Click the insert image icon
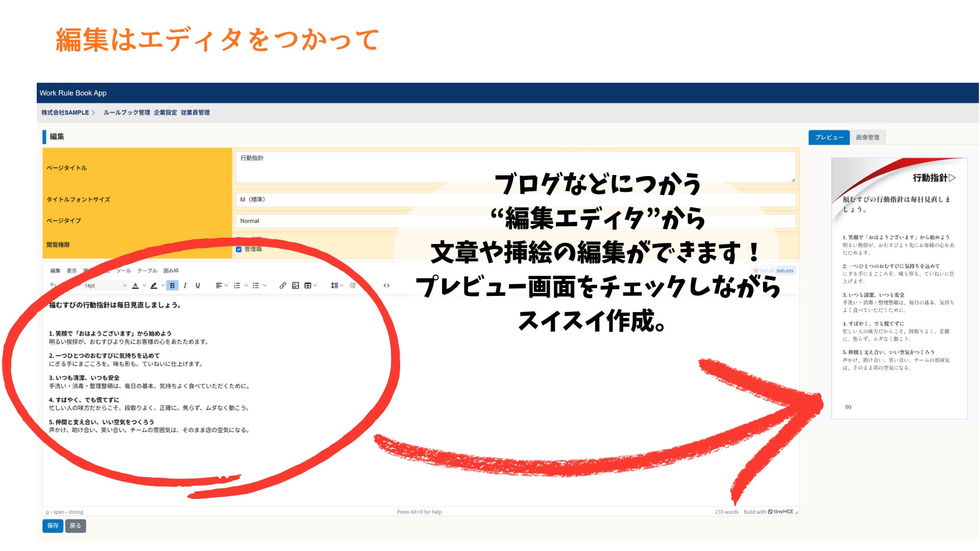The image size is (980, 551). tap(296, 286)
